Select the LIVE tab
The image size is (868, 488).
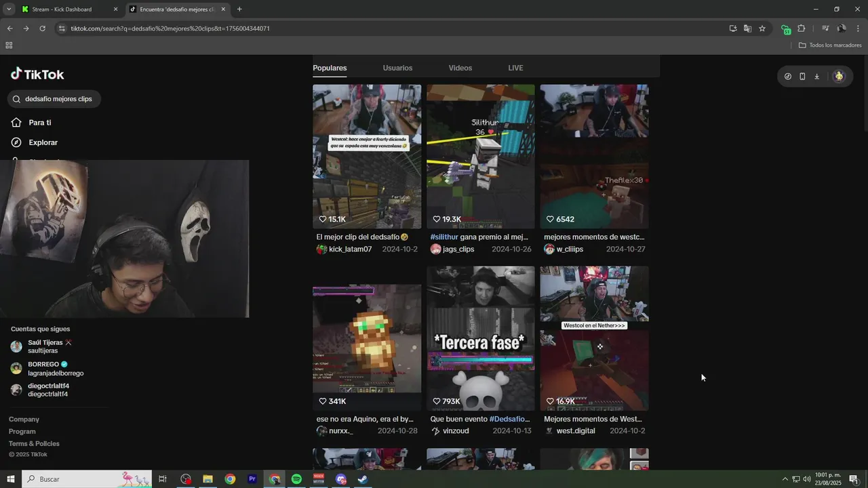point(515,68)
